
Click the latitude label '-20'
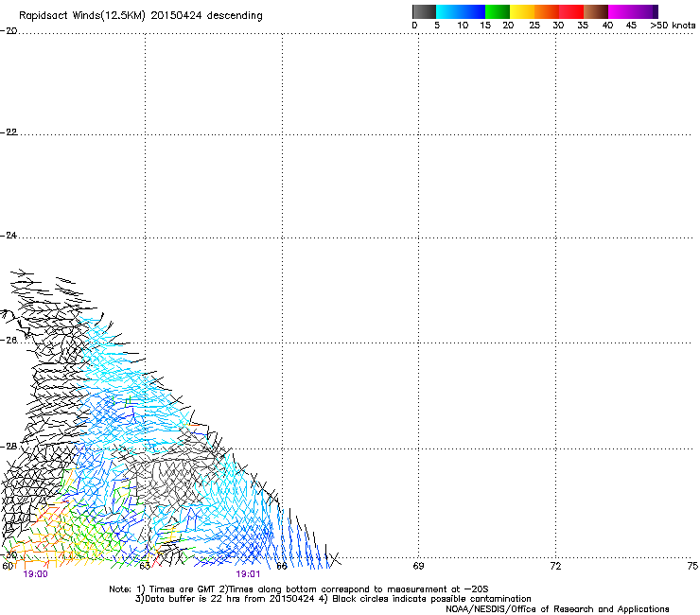pos(9,31)
